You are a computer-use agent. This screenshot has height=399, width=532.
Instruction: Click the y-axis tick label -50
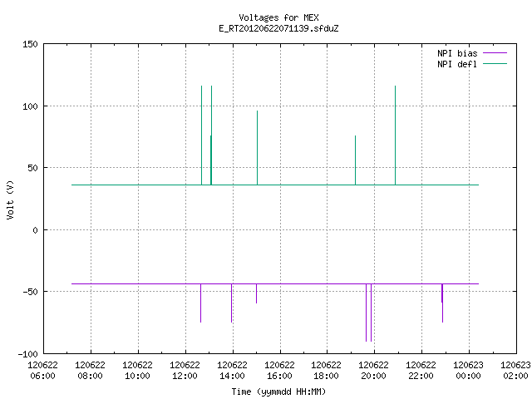[x=30, y=292]
